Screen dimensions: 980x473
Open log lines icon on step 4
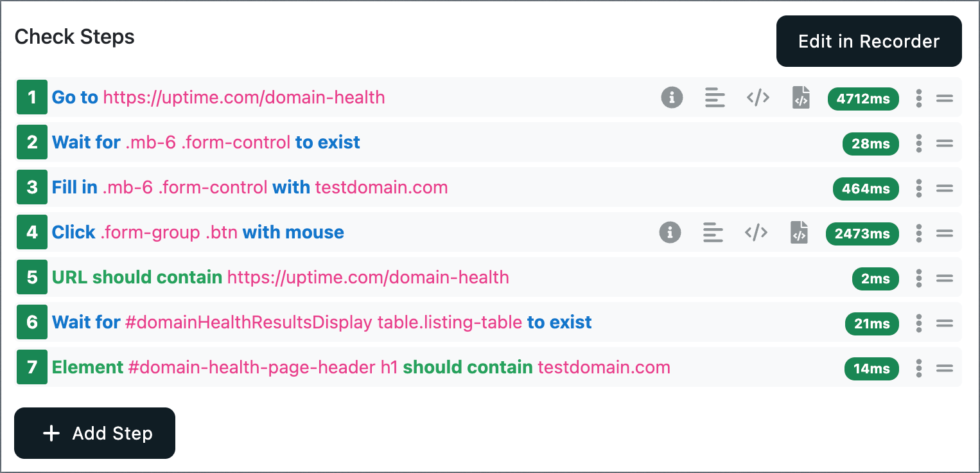(713, 233)
